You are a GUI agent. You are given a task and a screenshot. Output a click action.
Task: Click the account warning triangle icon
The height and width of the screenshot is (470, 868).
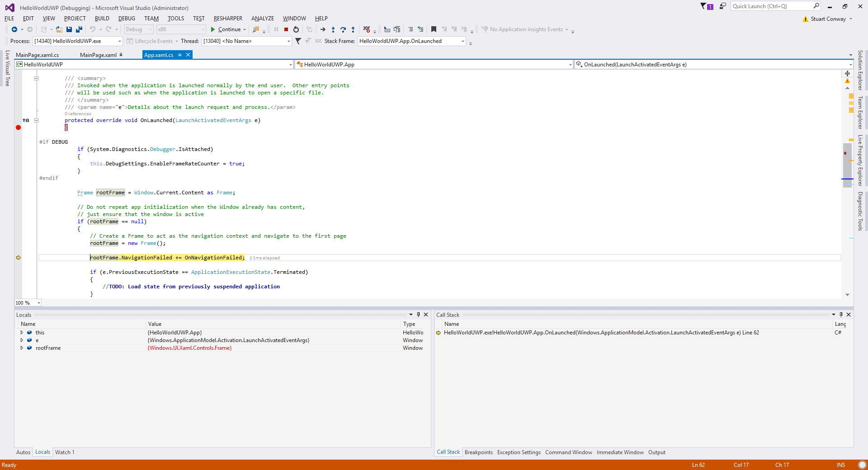click(805, 19)
